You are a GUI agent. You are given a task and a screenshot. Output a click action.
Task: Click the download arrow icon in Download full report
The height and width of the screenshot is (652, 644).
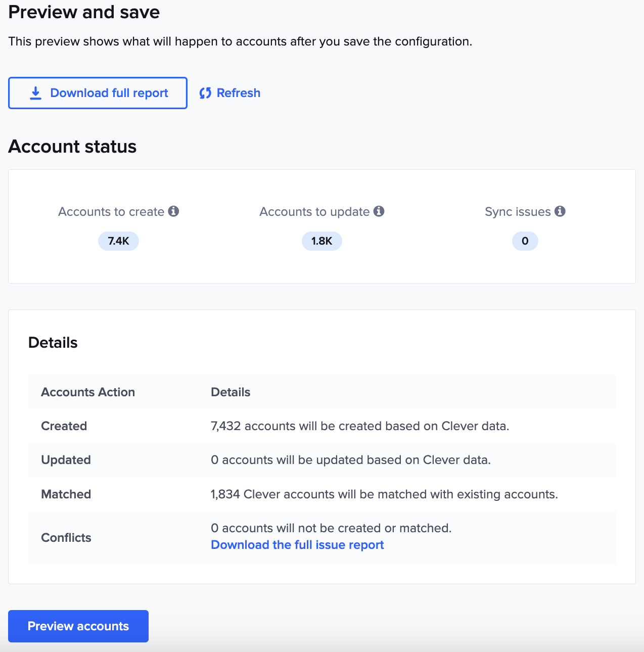(35, 93)
